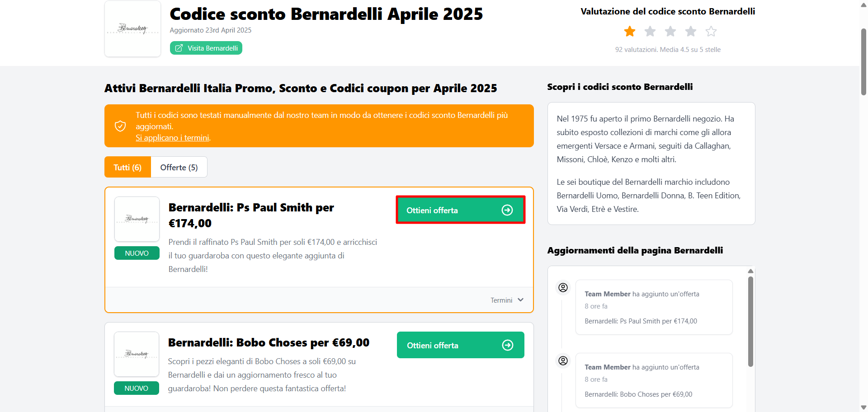868x412 pixels.
Task: Click the arrow-circle icon beside Ottieni offerta for Paul Smith
Action: [508, 210]
